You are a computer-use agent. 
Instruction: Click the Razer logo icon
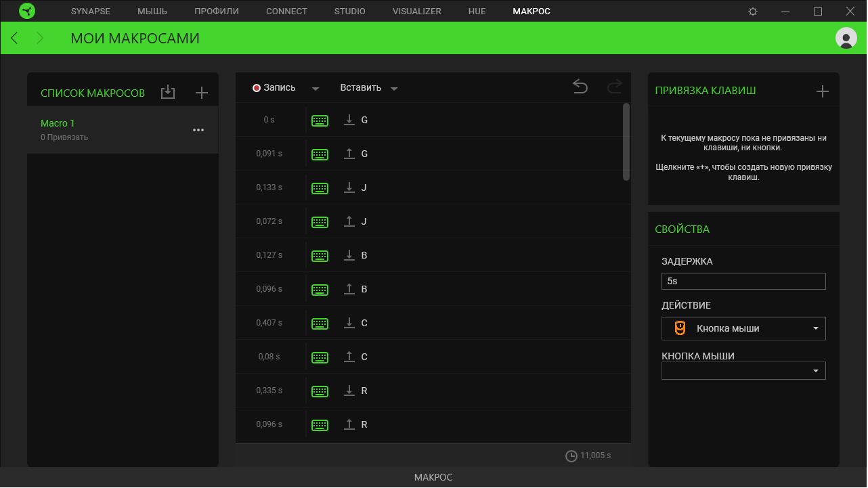point(27,12)
